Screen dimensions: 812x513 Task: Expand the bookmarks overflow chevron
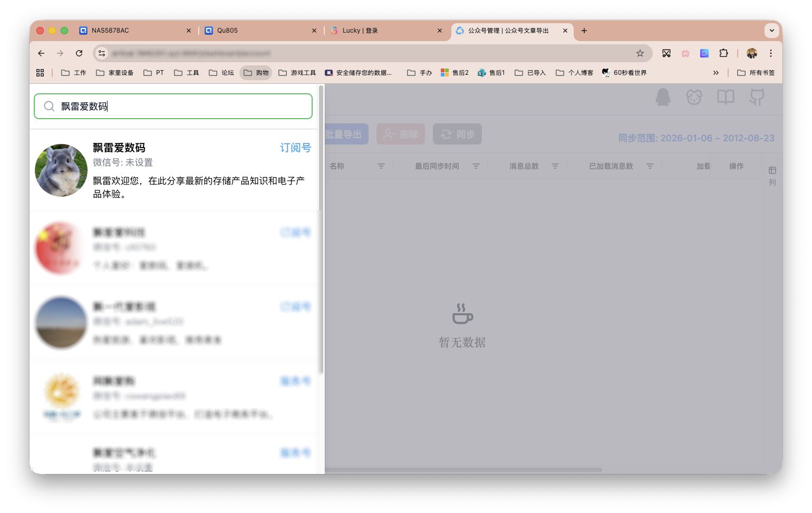point(716,72)
